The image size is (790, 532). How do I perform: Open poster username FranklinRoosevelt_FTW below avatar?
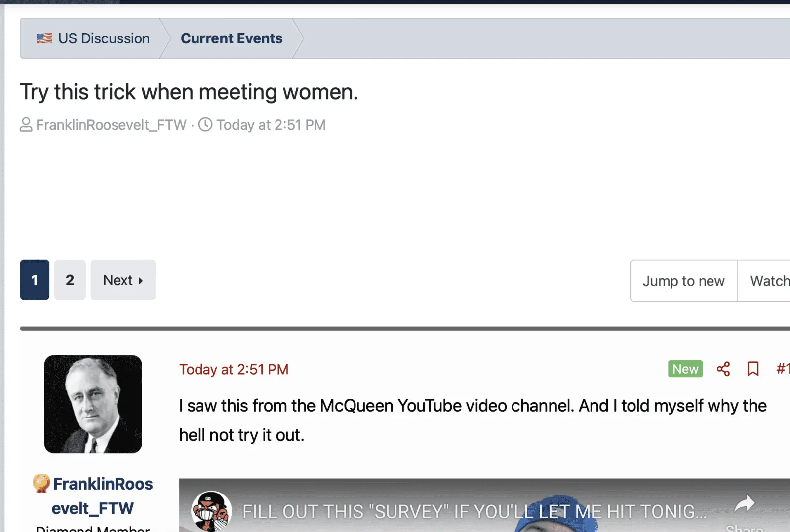click(x=103, y=496)
